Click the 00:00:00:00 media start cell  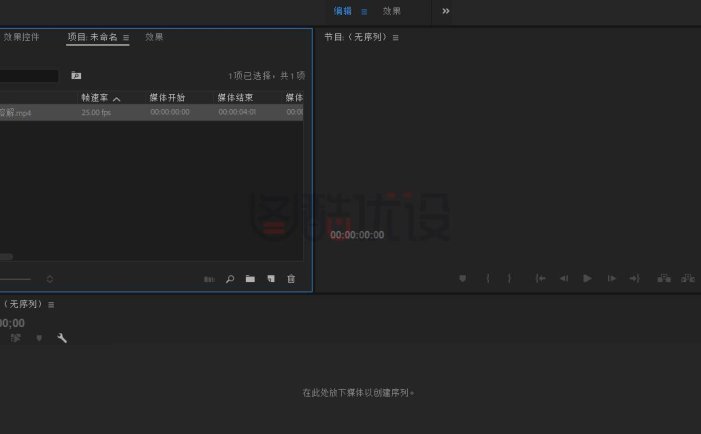point(170,112)
